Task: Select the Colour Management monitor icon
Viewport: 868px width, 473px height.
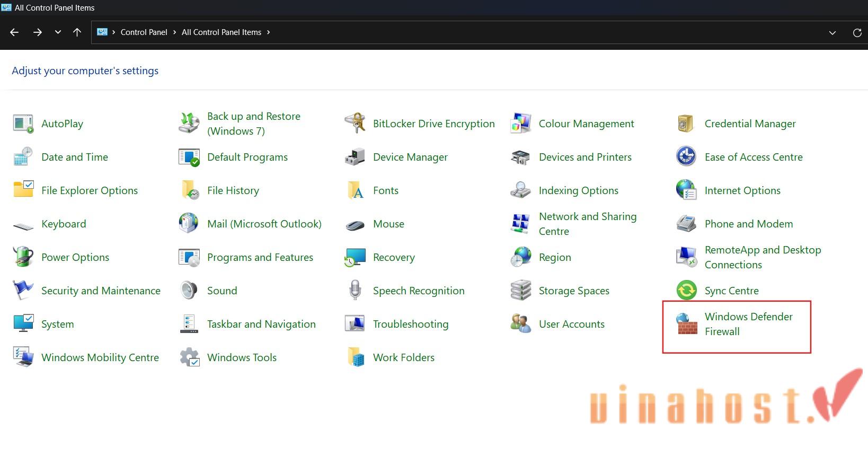Action: pyautogui.click(x=520, y=124)
